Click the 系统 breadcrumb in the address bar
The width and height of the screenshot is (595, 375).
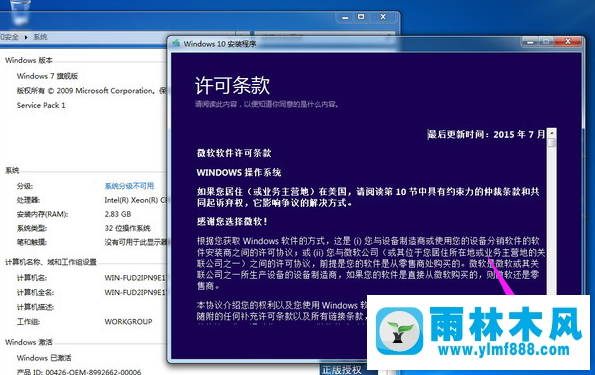(40, 37)
